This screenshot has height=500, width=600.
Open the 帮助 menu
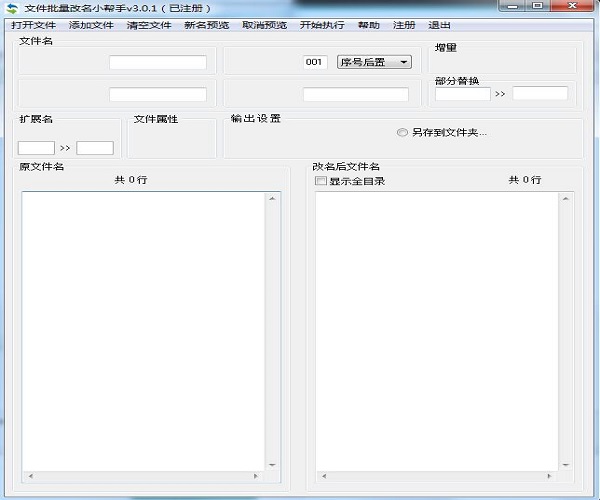368,25
